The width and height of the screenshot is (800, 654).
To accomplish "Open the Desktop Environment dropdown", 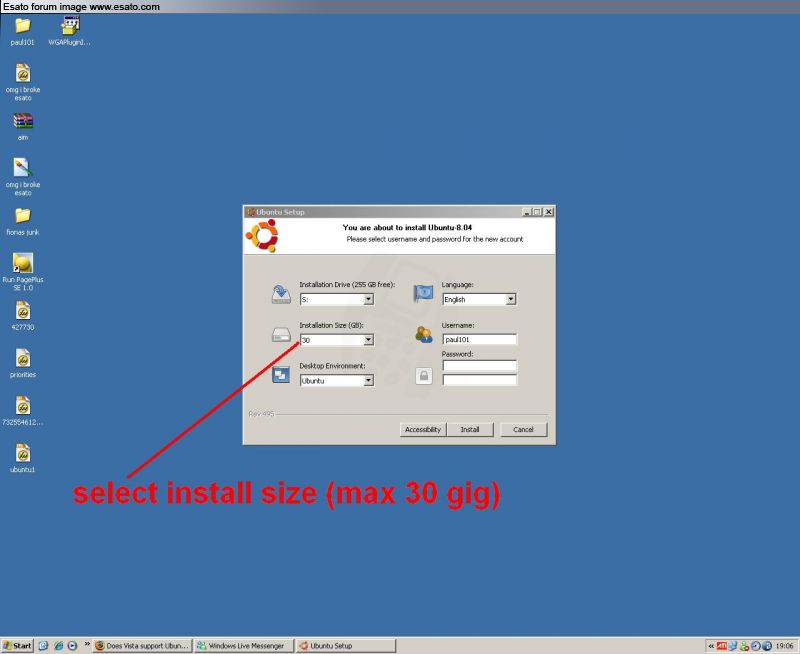I will 368,381.
